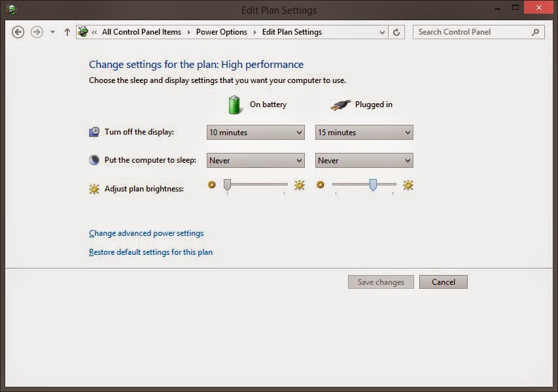
Task: Click the Plugged in brightness slider thumb
Action: pos(373,185)
